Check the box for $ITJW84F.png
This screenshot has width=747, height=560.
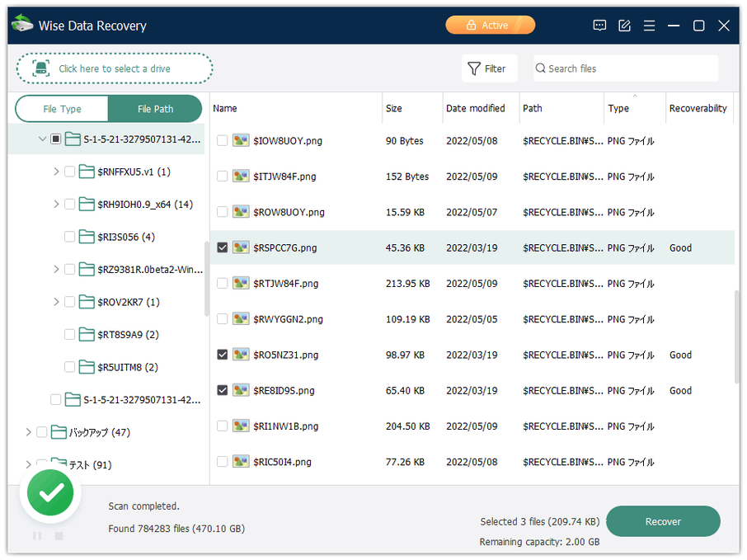click(222, 176)
